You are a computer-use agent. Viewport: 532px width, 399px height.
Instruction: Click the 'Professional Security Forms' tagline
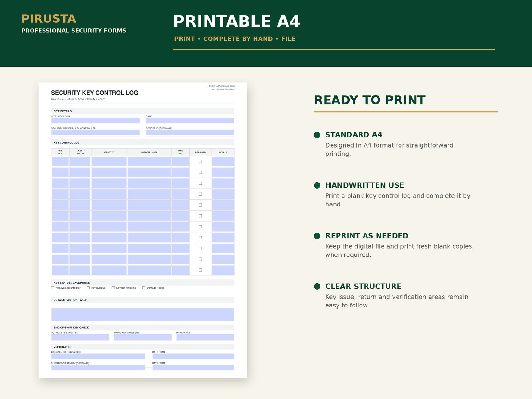[x=74, y=31]
